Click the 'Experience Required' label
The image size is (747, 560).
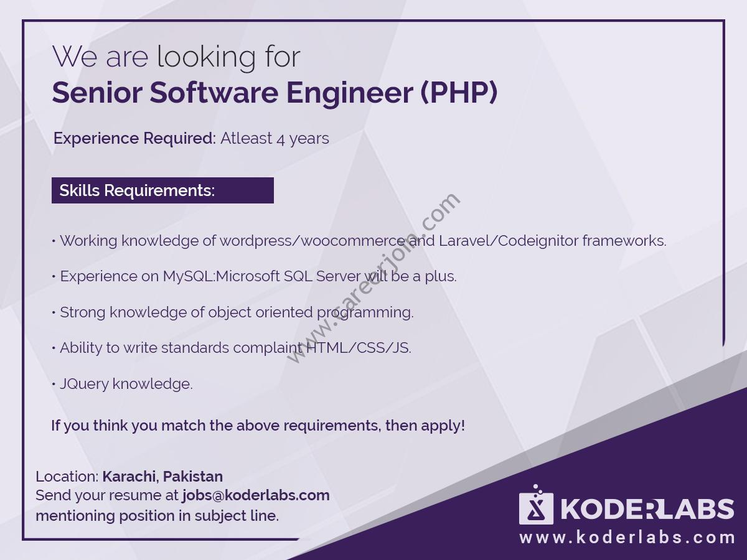pyautogui.click(x=134, y=138)
